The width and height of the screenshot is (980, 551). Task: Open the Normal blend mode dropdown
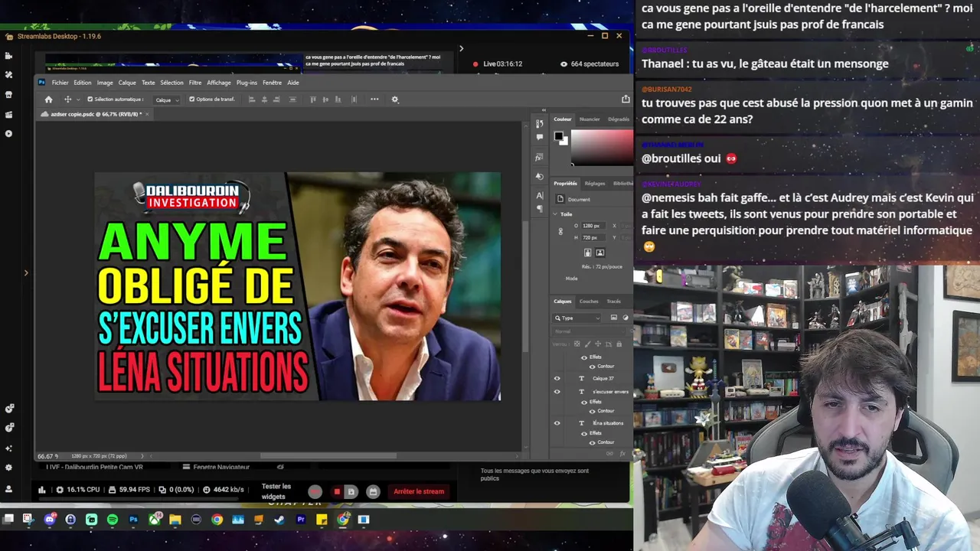coord(589,331)
